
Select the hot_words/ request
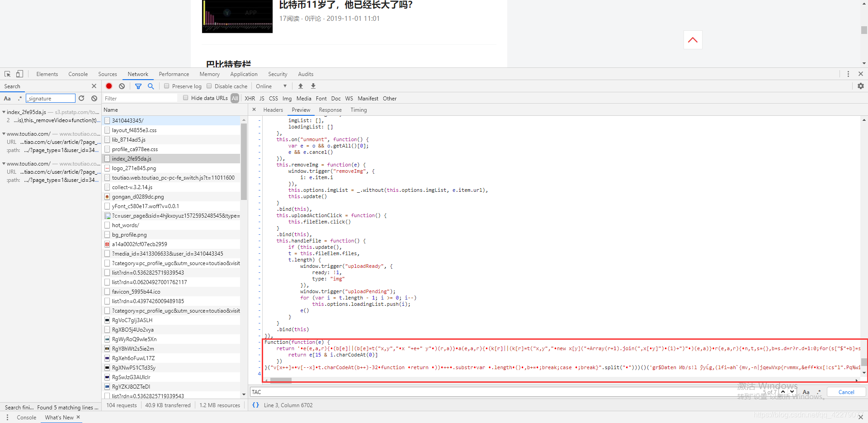pyautogui.click(x=172, y=225)
